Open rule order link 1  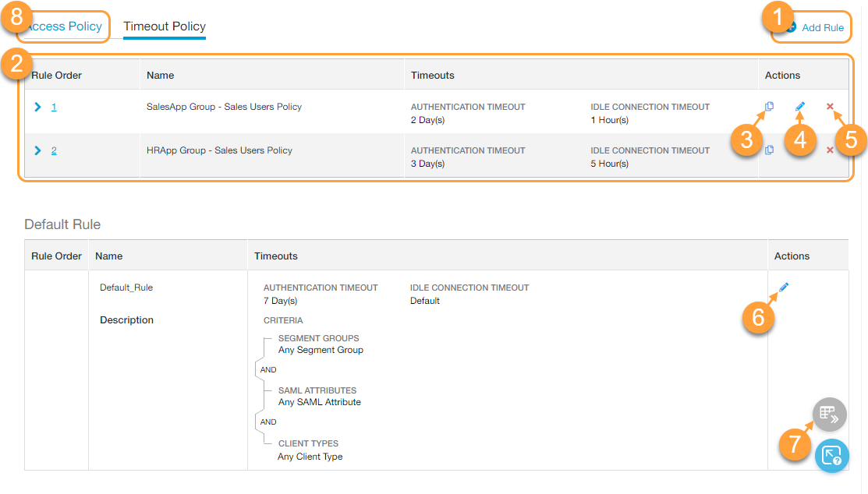tap(54, 107)
